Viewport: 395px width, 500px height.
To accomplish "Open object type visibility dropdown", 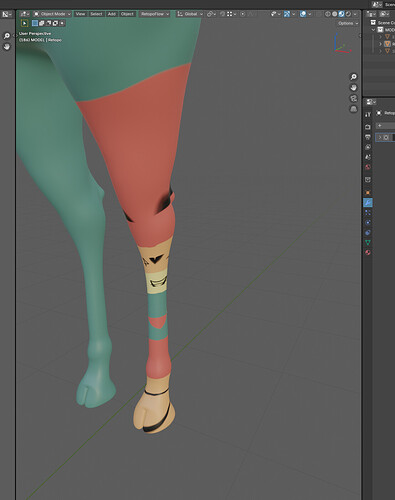I will [x=275, y=14].
